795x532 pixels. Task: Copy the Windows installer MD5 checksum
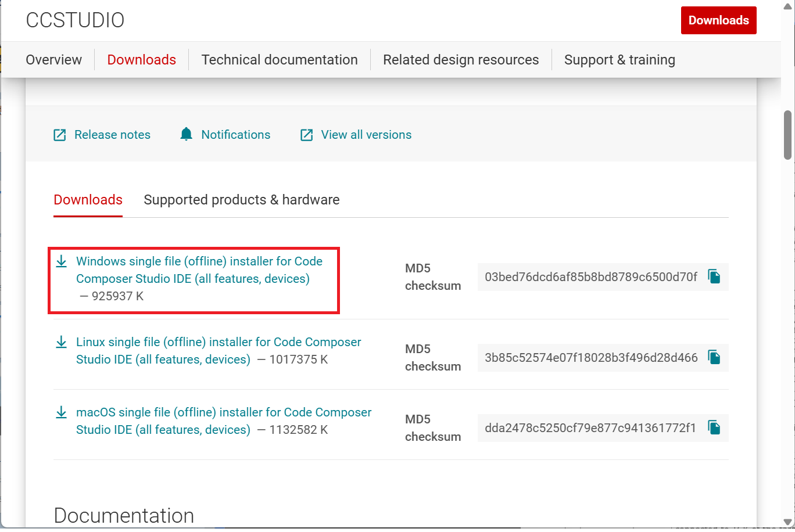714,276
